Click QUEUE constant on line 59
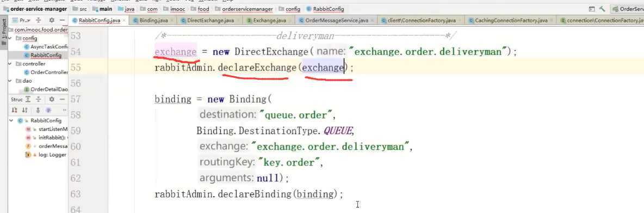The height and width of the screenshot is (213, 644). tap(338, 131)
